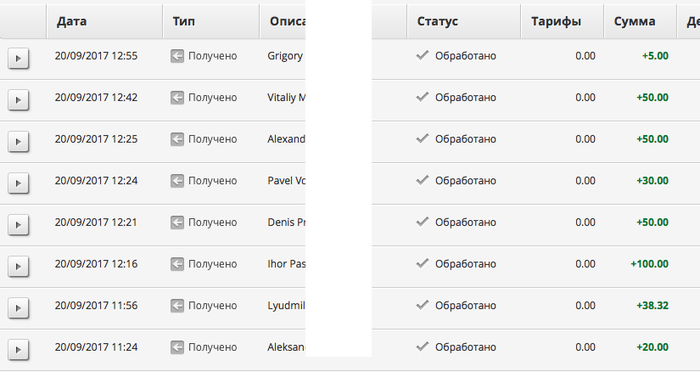Viewport: 700px width, 372px height.
Task: Expand the 12:24 Pavel transaction row
Action: point(18,183)
